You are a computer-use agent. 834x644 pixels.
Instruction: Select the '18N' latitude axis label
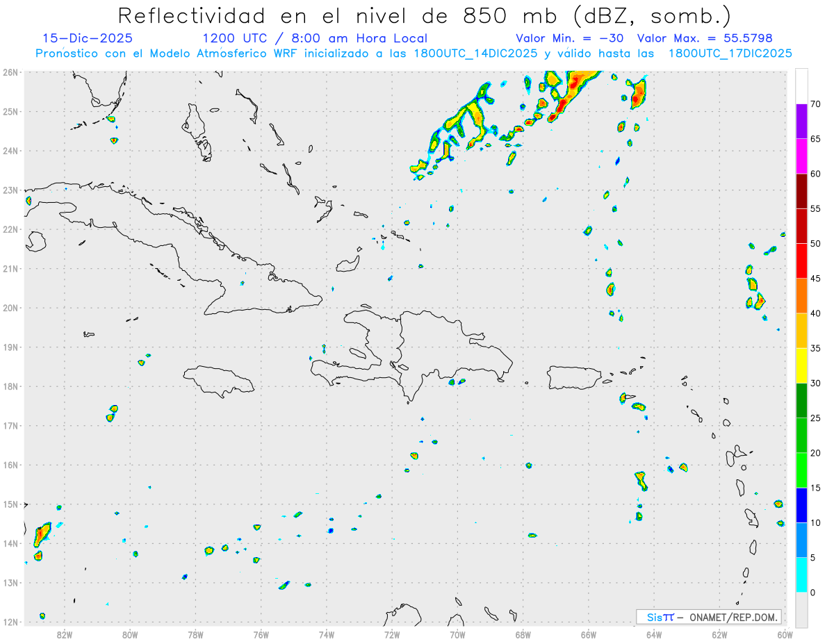click(10, 386)
